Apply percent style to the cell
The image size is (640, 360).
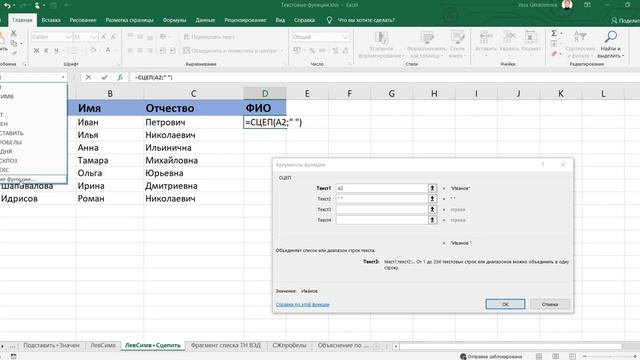click(312, 51)
